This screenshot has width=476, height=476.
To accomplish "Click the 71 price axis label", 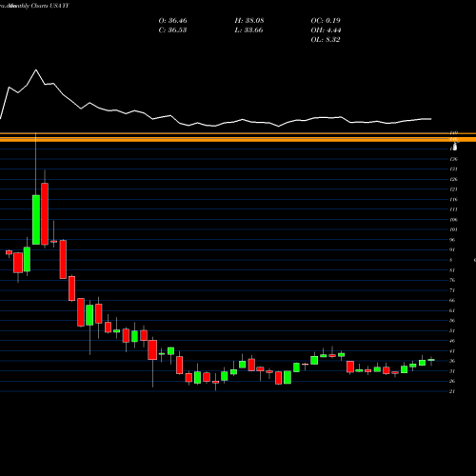I will point(452,290).
